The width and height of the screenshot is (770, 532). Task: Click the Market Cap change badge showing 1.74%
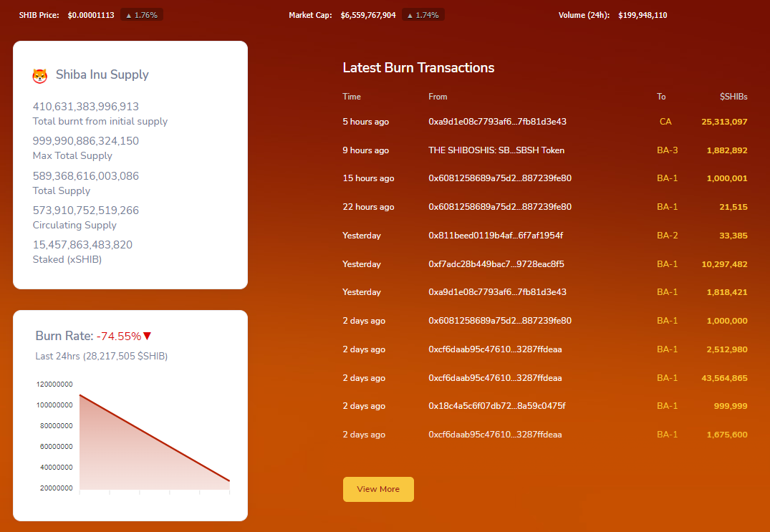423,14
